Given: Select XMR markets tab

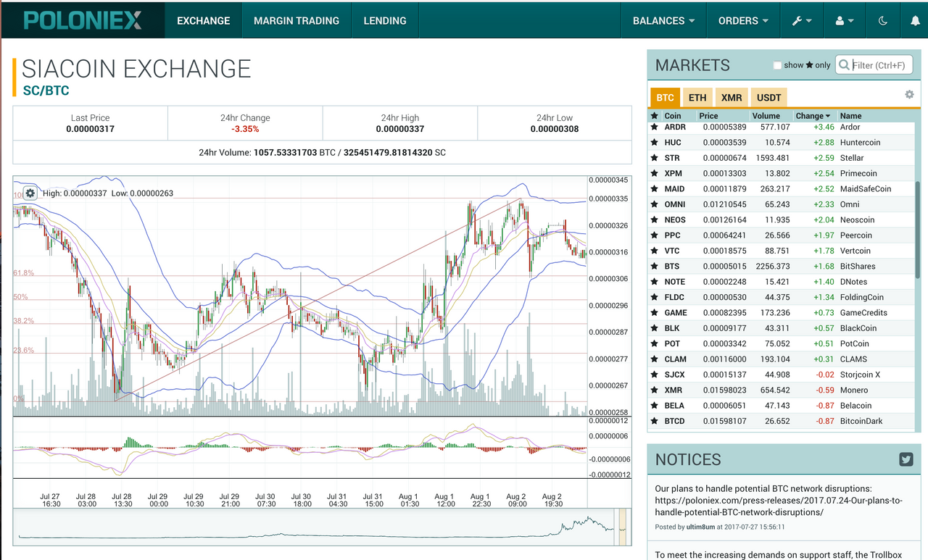Looking at the screenshot, I should pyautogui.click(x=732, y=98).
